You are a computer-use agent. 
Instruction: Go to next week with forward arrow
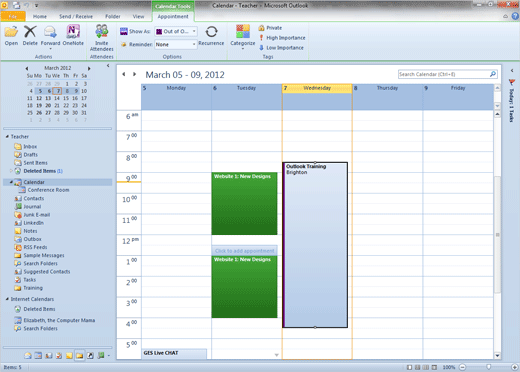[135, 74]
